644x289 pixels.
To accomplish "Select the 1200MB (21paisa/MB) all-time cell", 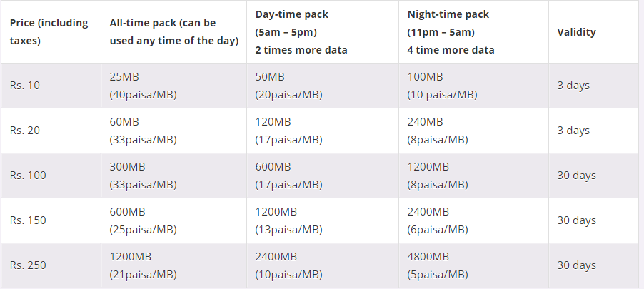I will (x=173, y=265).
